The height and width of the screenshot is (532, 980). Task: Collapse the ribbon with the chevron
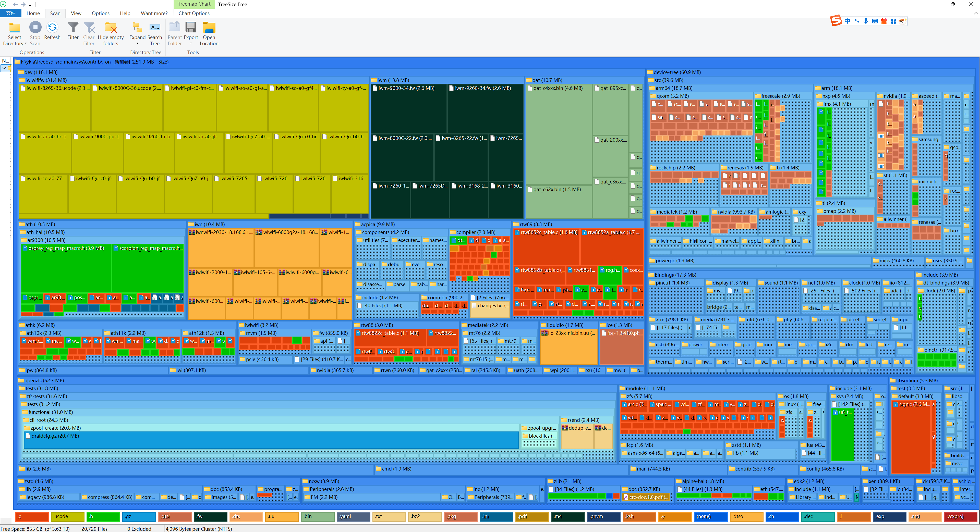click(x=976, y=13)
